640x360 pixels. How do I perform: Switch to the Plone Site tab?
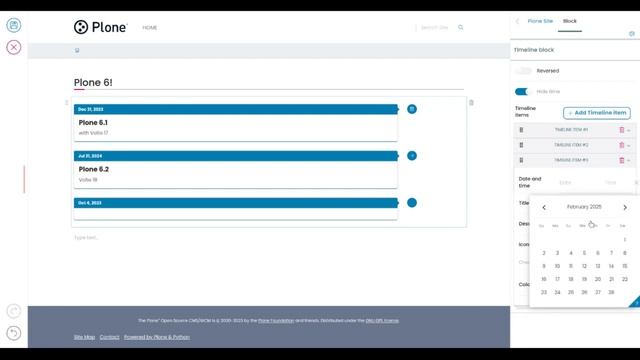coord(540,21)
